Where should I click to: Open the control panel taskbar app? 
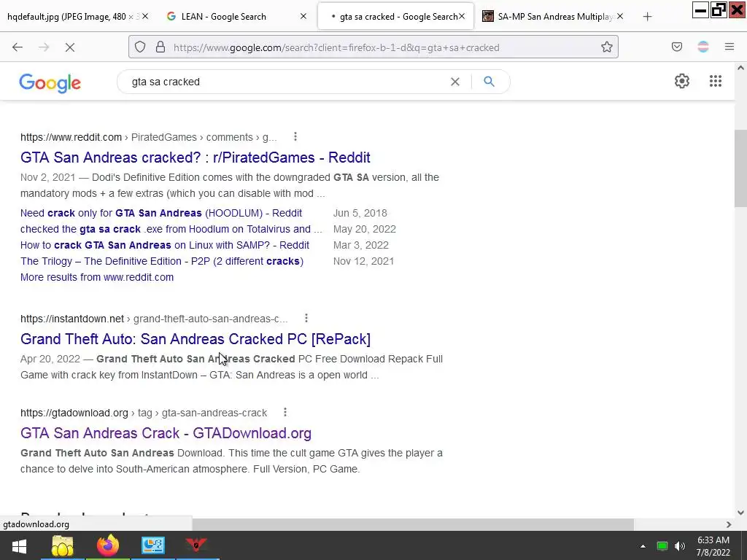153,545
